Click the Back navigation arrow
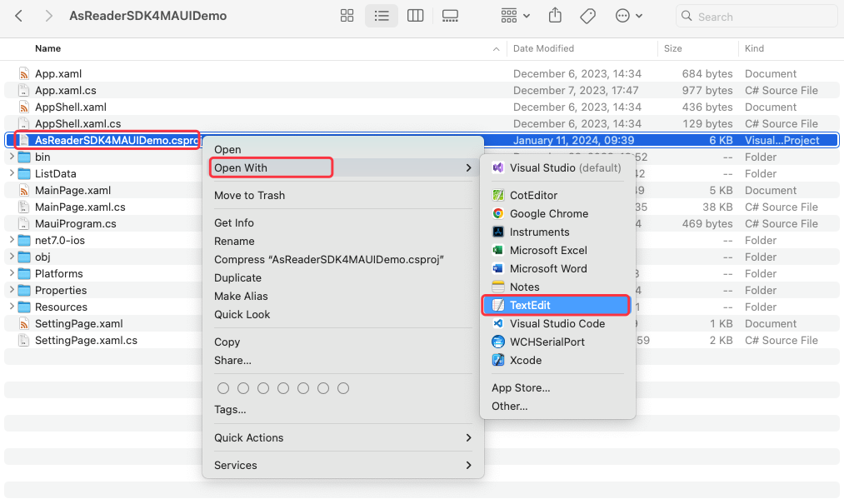Image resolution: width=844 pixels, height=504 pixels. (19, 16)
